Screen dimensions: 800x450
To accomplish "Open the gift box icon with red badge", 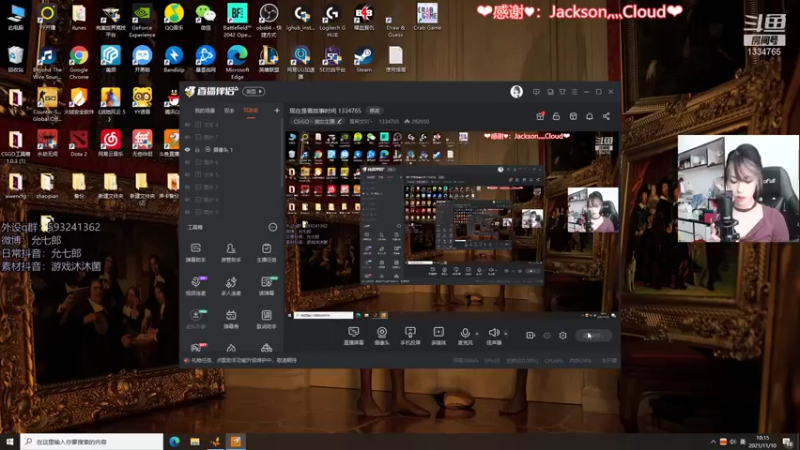I will tap(540, 116).
